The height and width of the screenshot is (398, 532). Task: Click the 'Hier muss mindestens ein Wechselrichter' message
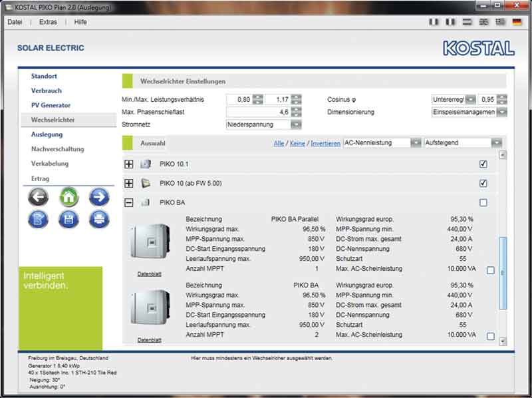click(261, 358)
